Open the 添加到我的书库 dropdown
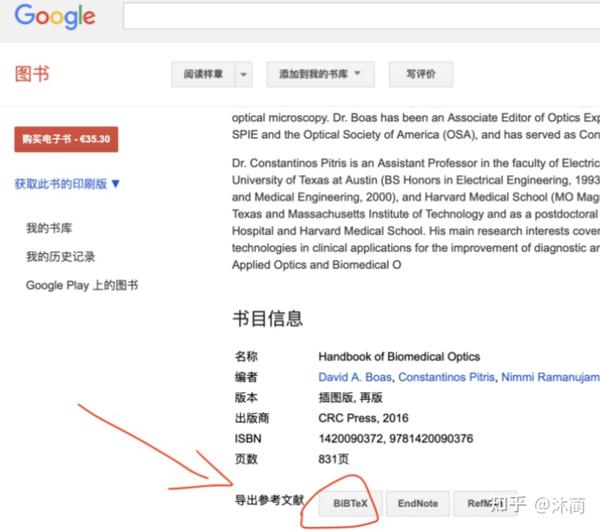Image resolution: width=600 pixels, height=530 pixels. [x=320, y=74]
